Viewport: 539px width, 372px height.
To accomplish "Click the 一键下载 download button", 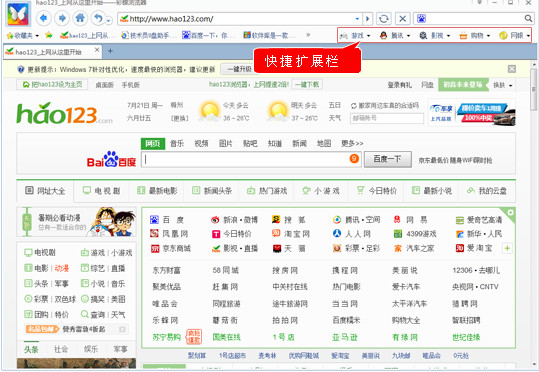I will click(307, 85).
